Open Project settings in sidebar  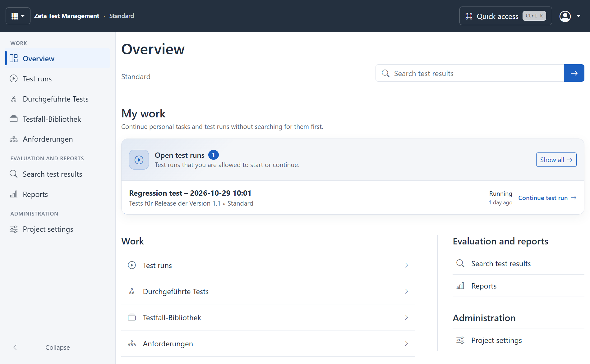58,229
